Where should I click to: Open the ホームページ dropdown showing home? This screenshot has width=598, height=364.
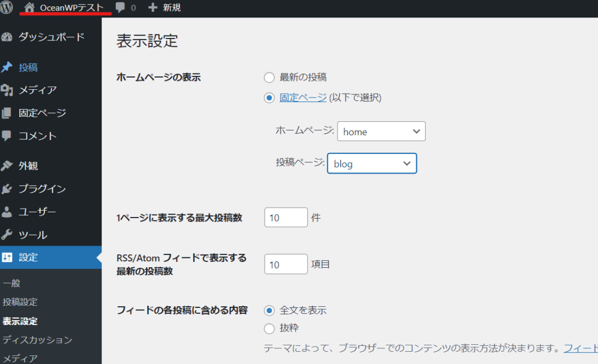(x=381, y=131)
